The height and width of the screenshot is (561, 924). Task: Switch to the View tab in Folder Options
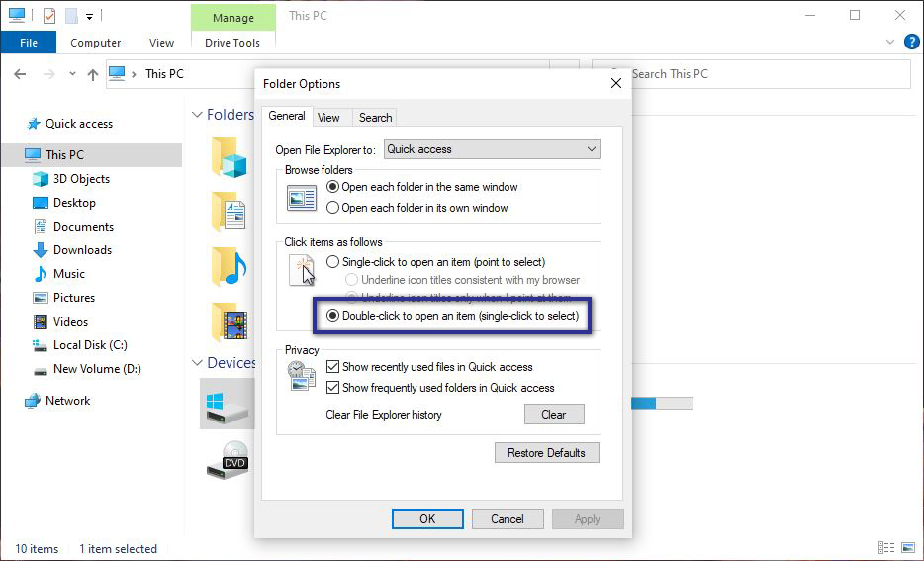(328, 118)
